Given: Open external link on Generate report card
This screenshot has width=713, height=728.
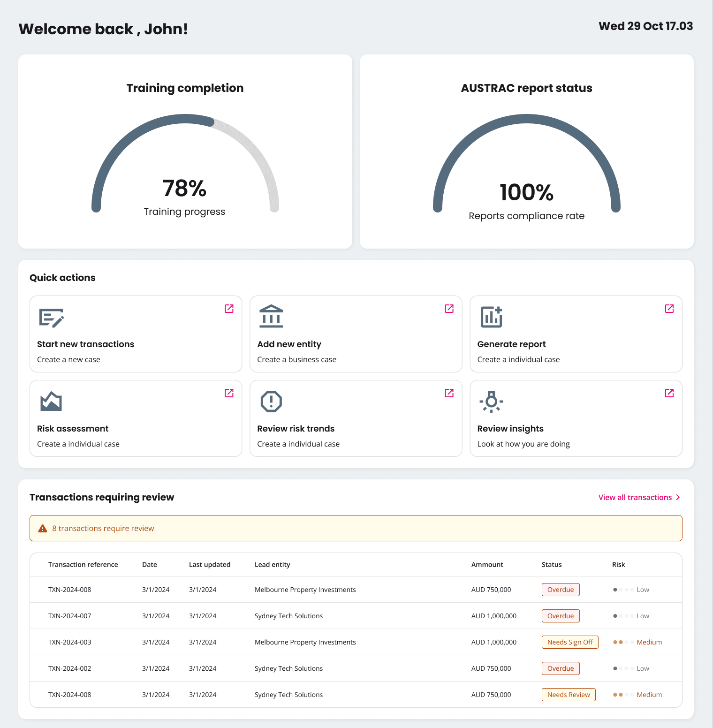Looking at the screenshot, I should (x=669, y=309).
